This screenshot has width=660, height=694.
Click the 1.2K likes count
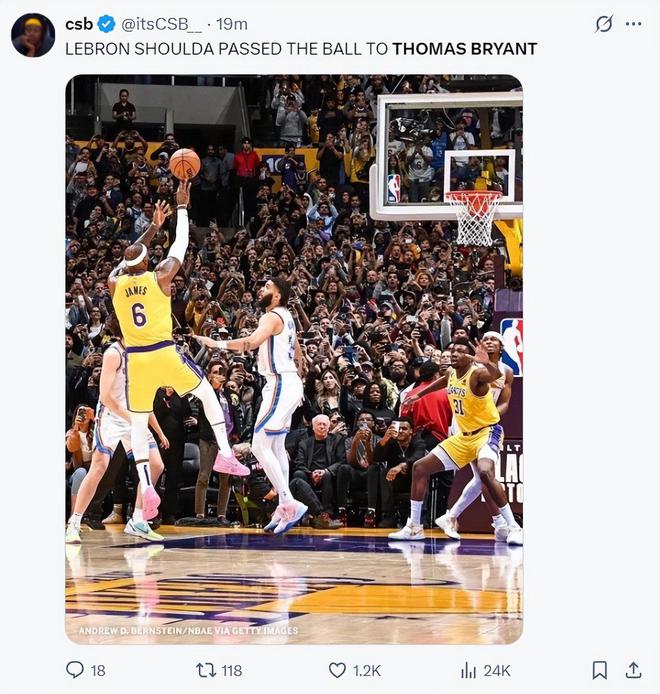point(366,670)
